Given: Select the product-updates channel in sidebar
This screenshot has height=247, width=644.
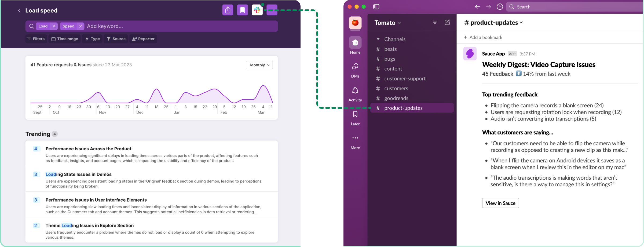Looking at the screenshot, I should tap(412, 108).
